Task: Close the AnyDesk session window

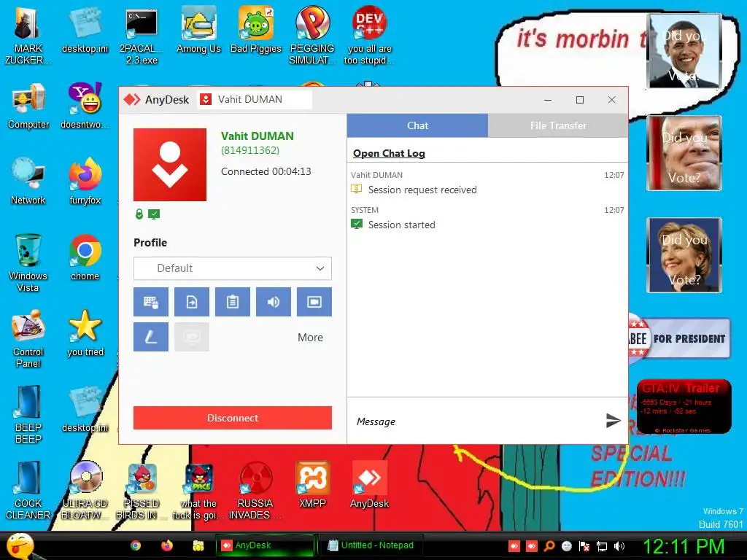Action: 612,100
